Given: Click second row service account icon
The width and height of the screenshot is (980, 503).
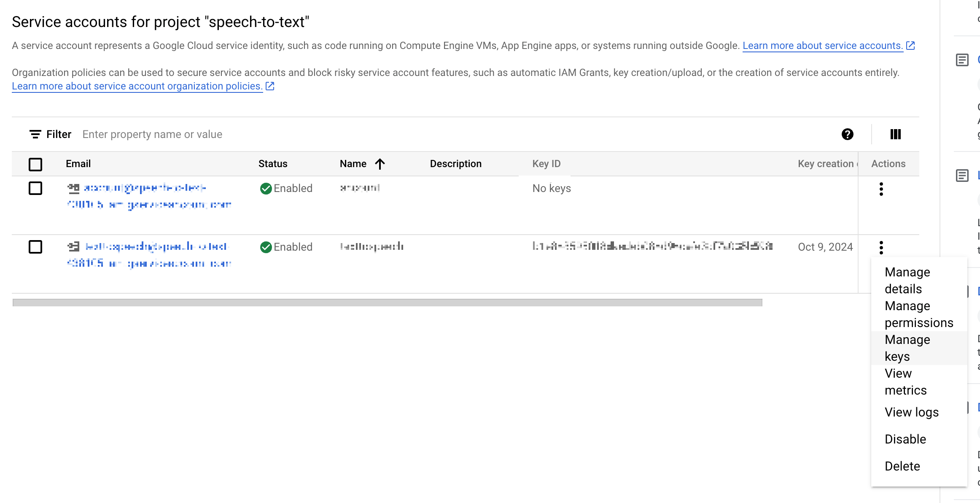Looking at the screenshot, I should pos(73,246).
